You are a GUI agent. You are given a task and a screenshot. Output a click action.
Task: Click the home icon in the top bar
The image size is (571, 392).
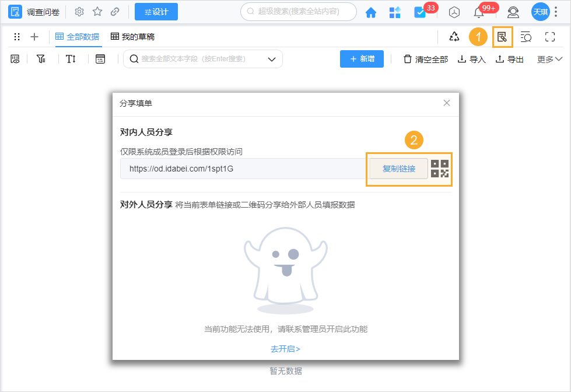coord(371,12)
